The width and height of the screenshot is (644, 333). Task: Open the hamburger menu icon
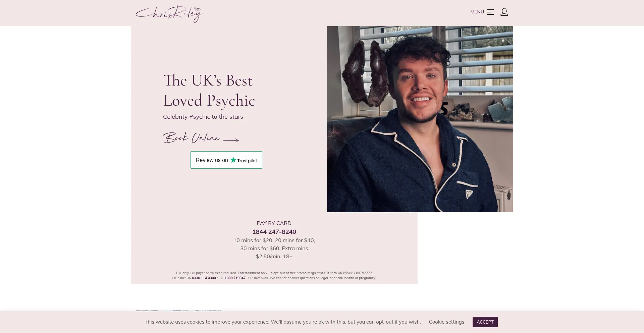pos(490,12)
